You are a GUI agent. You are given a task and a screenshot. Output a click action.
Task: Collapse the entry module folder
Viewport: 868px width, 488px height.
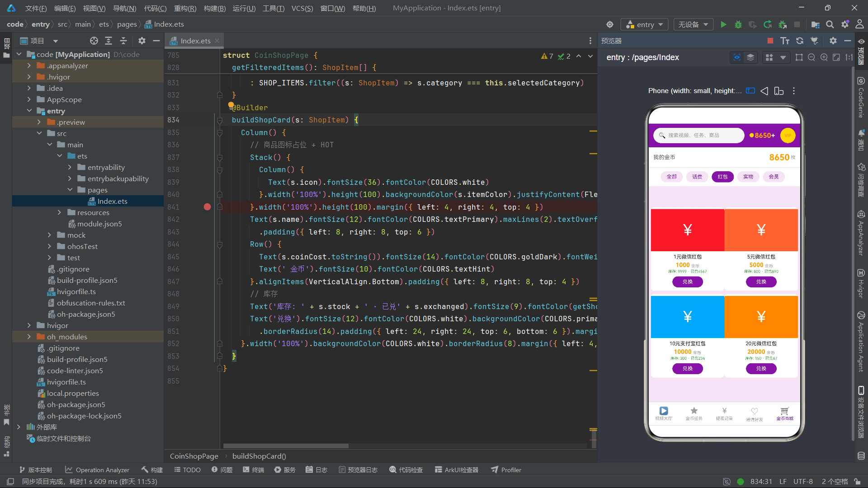29,111
